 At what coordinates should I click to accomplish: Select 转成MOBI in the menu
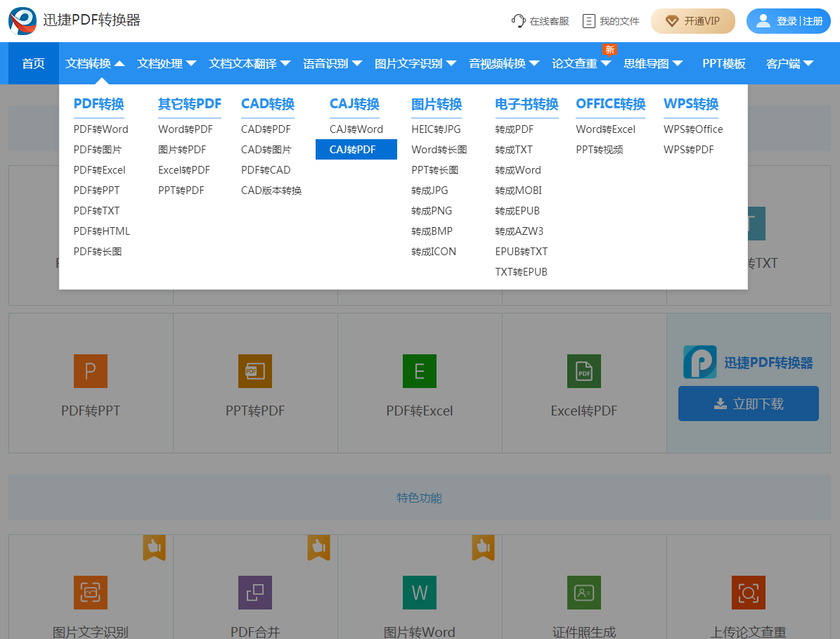click(519, 190)
